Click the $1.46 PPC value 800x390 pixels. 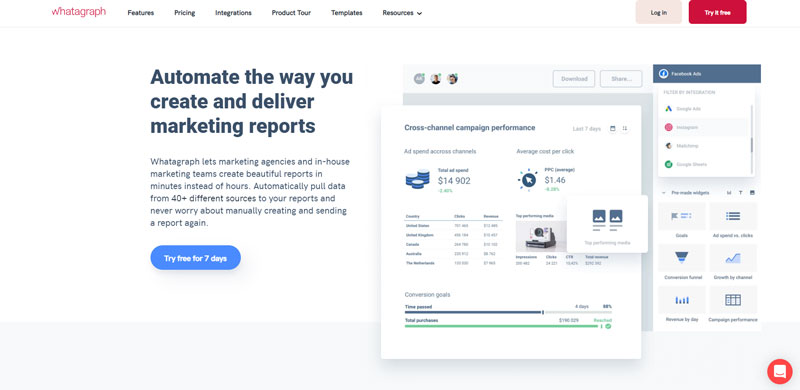point(555,180)
